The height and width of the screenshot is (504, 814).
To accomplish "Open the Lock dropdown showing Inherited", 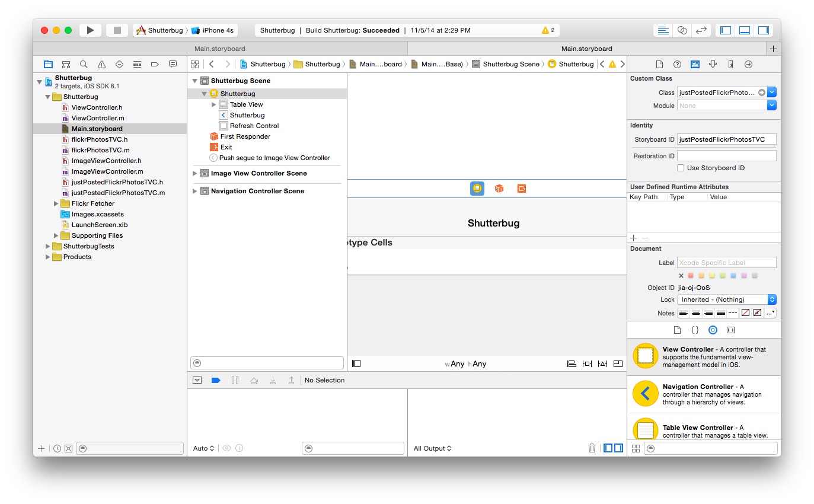I will pyautogui.click(x=727, y=299).
